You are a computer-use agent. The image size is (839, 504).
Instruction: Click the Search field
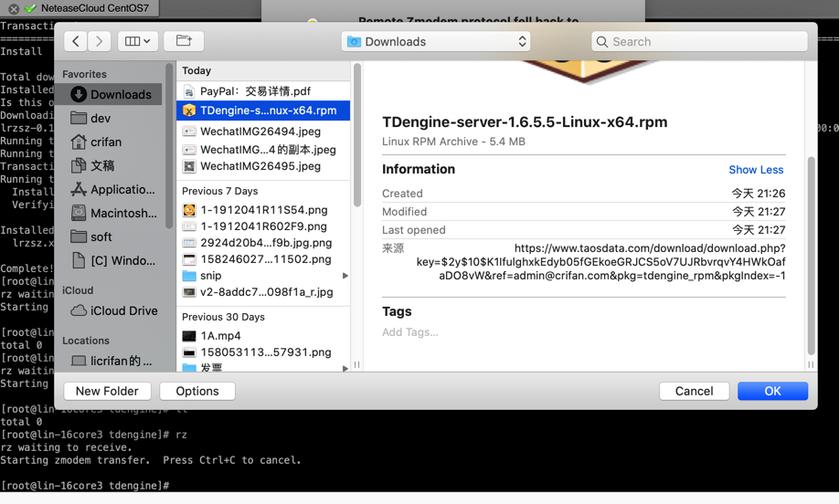(699, 42)
